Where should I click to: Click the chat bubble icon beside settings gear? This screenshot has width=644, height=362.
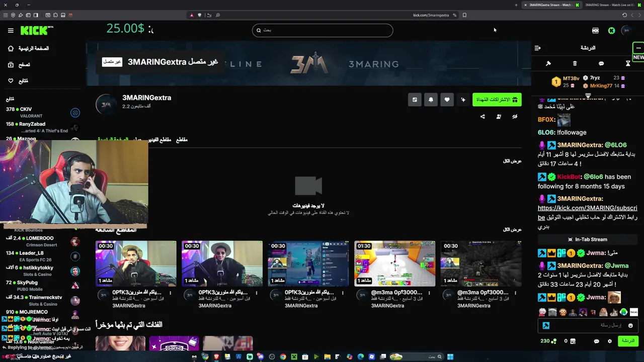point(596,341)
